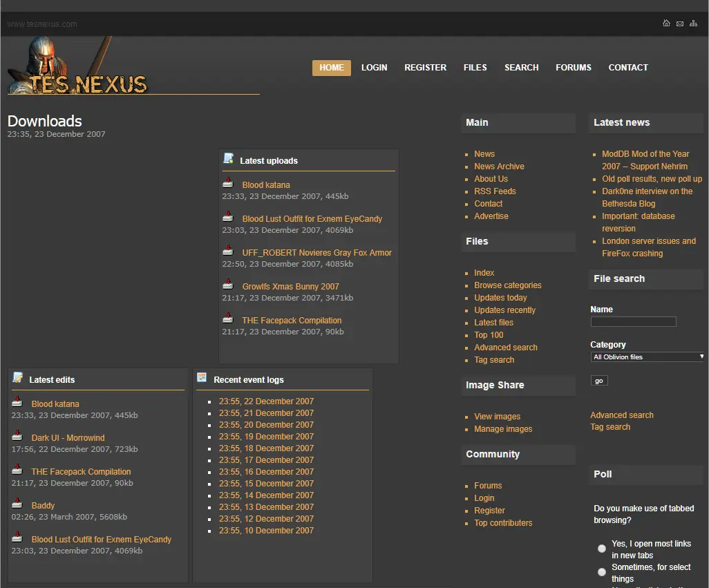The width and height of the screenshot is (709, 588).
Task: Open the Baddy file link
Action: (43, 506)
